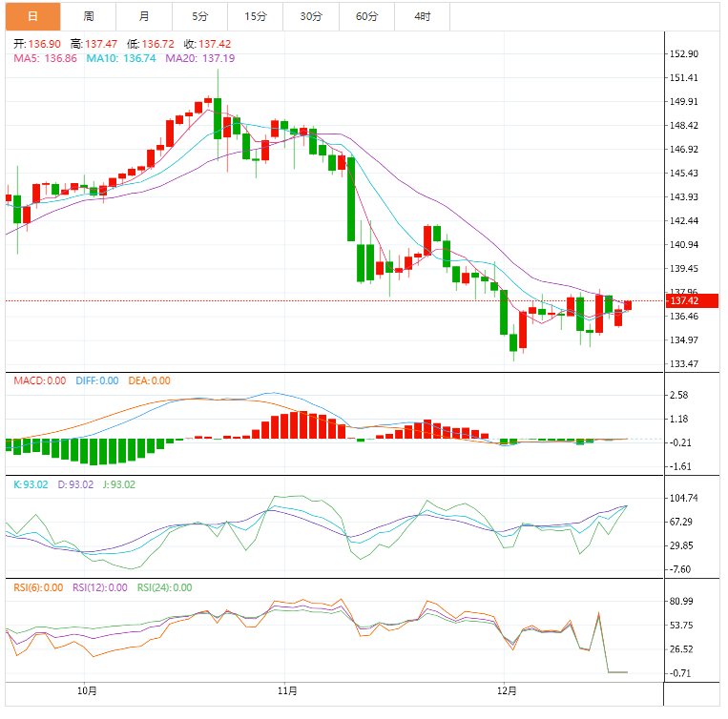Click the K value in KDJ panel

(x=31, y=484)
